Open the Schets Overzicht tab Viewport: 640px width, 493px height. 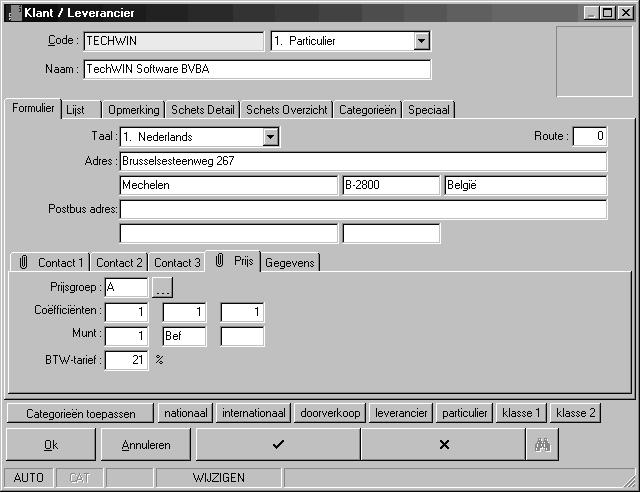287,110
